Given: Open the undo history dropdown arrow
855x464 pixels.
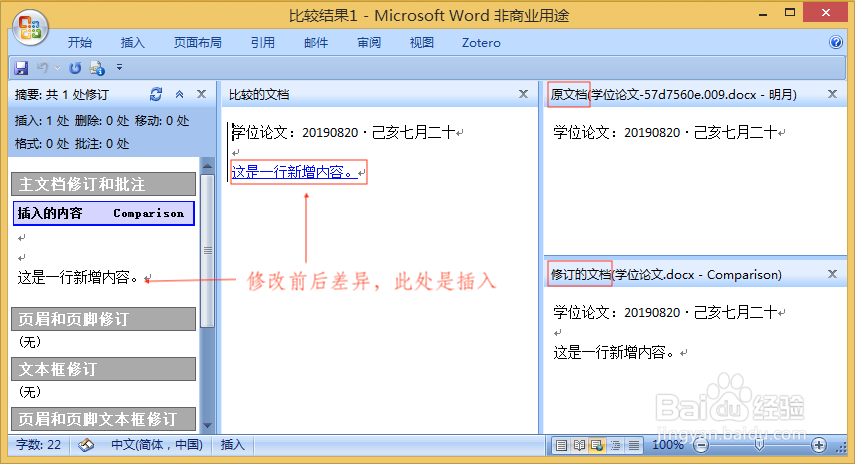Looking at the screenshot, I should 57,68.
